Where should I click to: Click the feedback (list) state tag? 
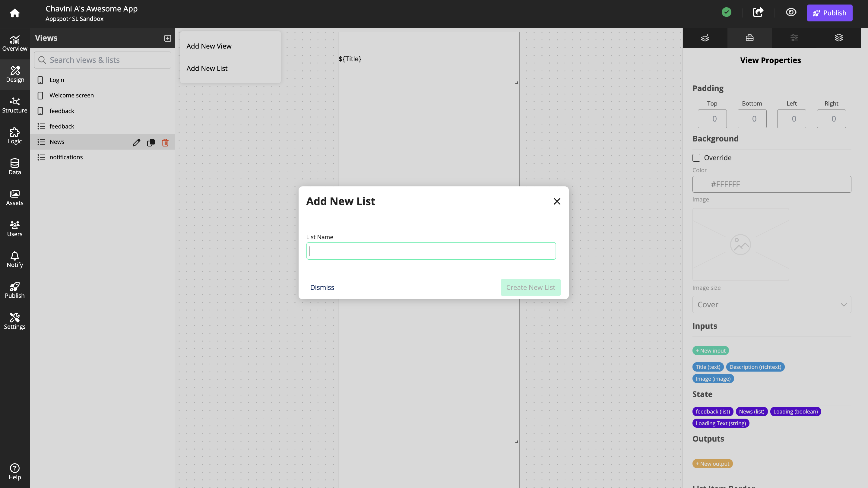coord(713,411)
